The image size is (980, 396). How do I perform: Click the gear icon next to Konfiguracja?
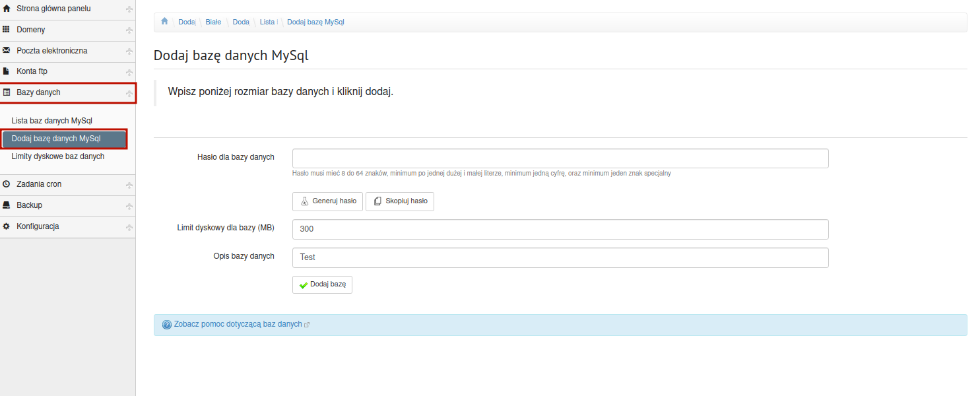pyautogui.click(x=7, y=226)
